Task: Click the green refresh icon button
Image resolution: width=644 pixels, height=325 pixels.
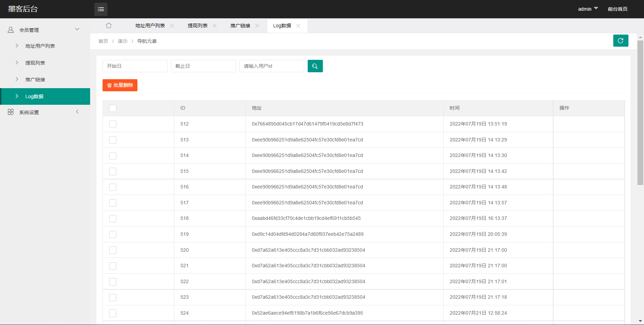Action: tap(621, 41)
